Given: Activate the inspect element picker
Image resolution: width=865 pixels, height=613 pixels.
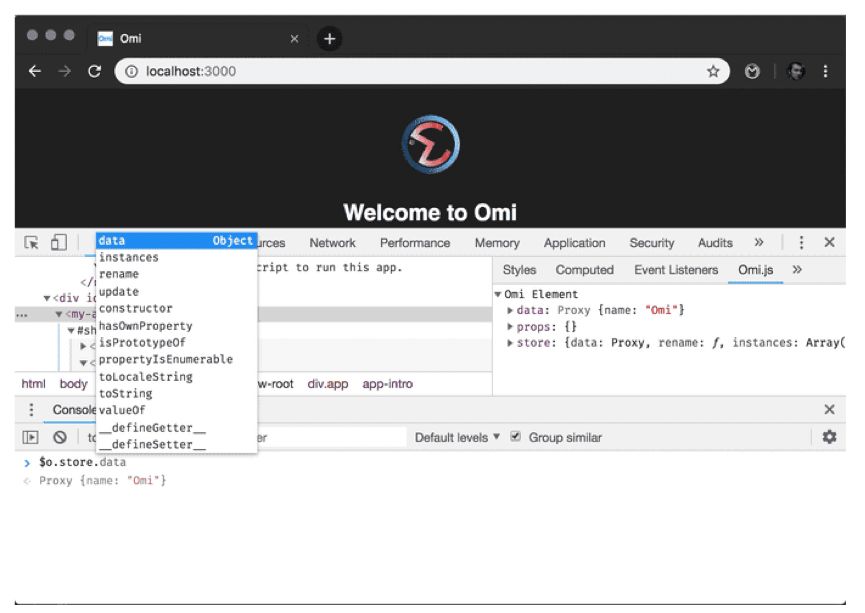Looking at the screenshot, I should [x=31, y=243].
